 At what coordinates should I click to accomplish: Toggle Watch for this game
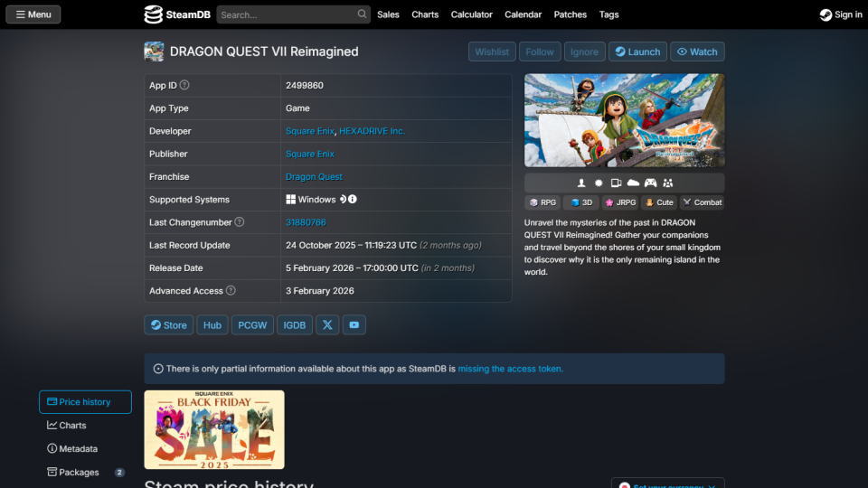coord(697,52)
